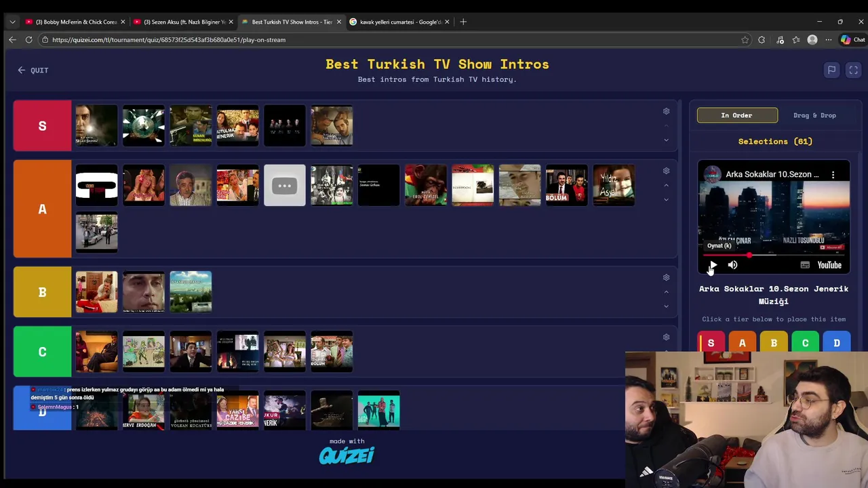Screen dimensions: 868x488
Task: Open the browser favorites icon
Action: pos(796,40)
